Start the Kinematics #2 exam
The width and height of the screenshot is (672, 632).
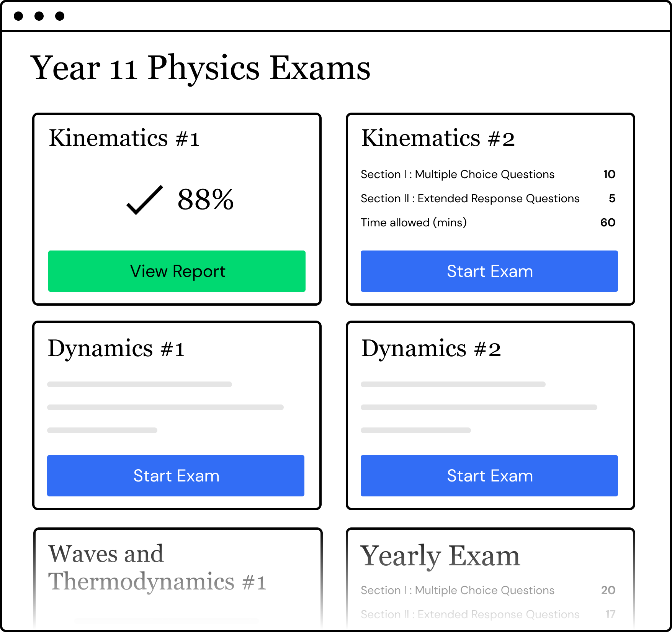[489, 271]
